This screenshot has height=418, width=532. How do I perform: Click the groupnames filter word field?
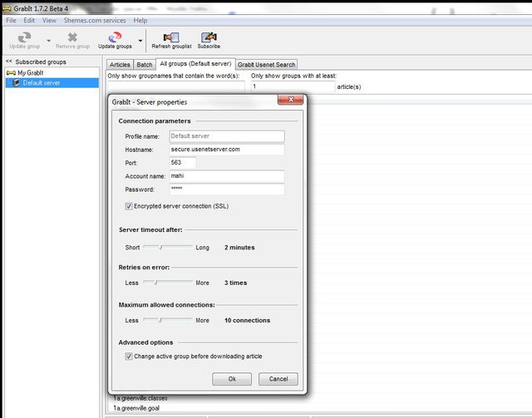pyautogui.click(x=175, y=86)
